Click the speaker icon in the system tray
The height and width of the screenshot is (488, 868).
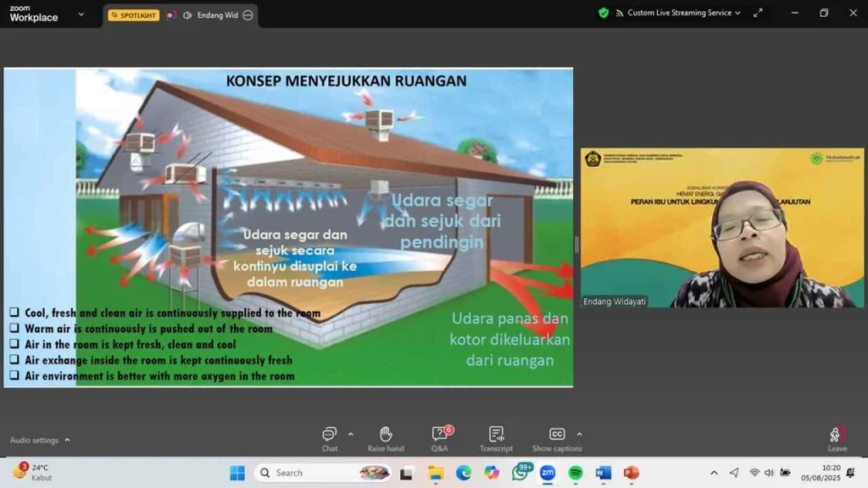click(x=770, y=473)
